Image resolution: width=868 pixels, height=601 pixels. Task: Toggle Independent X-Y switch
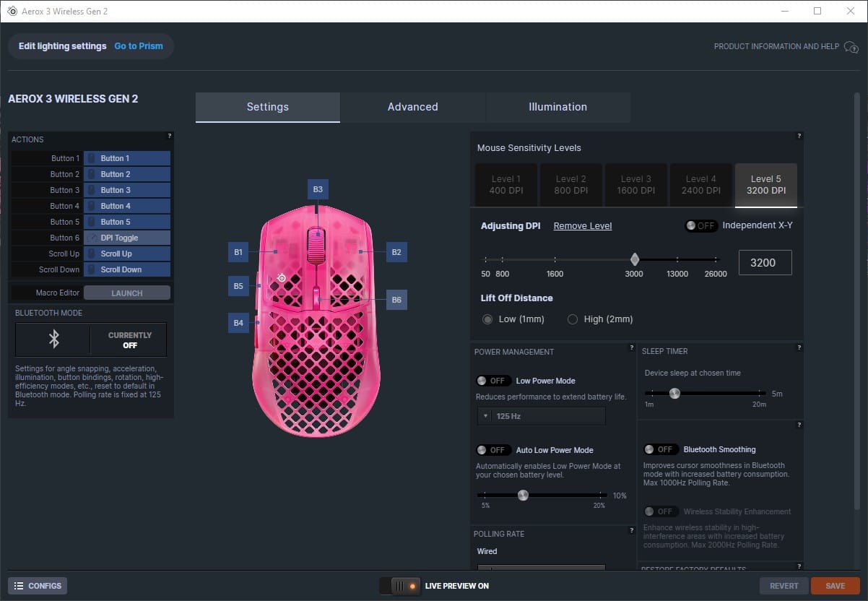[700, 225]
